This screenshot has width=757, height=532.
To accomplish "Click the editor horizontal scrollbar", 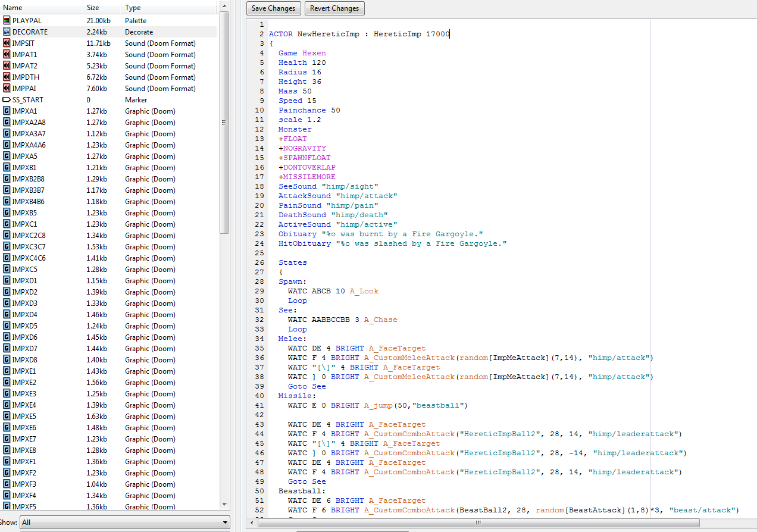I will pyautogui.click(x=477, y=522).
